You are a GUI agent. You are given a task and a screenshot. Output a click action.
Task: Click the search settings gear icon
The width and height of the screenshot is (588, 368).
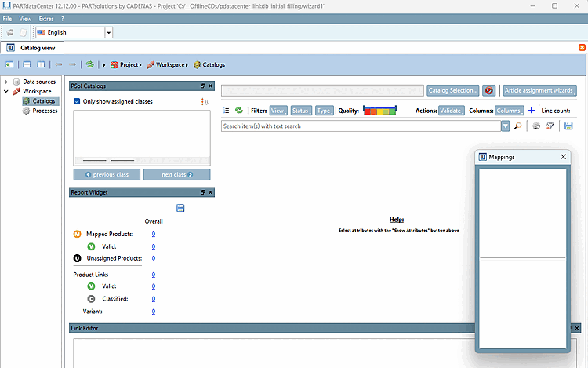point(536,126)
